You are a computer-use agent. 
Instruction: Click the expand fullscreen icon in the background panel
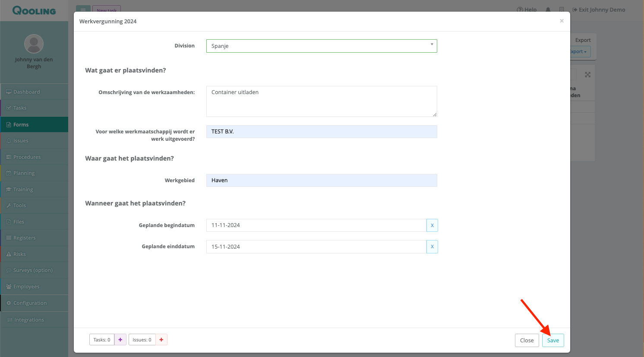(587, 75)
